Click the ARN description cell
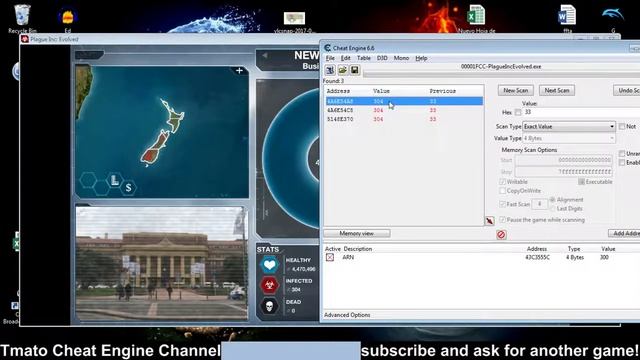This screenshot has width=640, height=360. point(348,258)
